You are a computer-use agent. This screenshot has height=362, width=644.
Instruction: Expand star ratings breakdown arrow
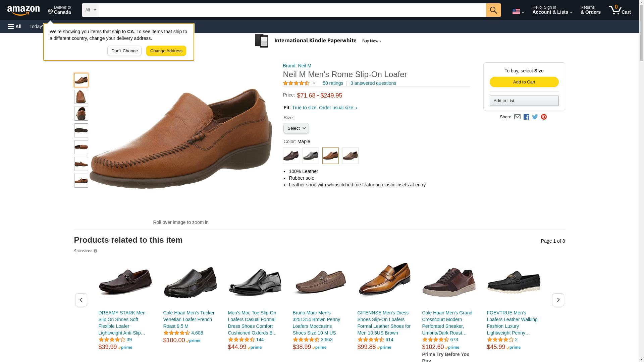314,83
